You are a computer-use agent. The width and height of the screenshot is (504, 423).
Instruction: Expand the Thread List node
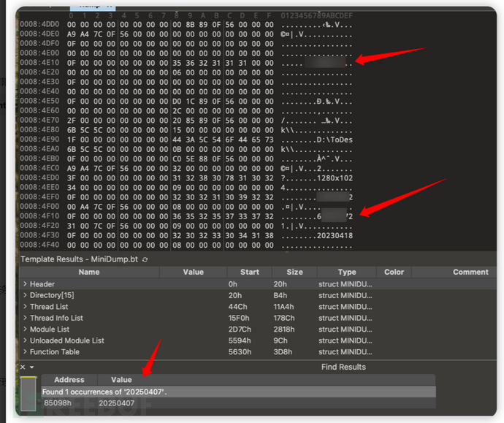tap(25, 307)
